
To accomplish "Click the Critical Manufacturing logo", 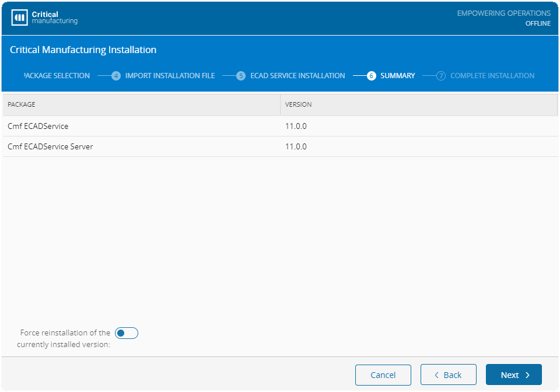I will click(x=44, y=17).
